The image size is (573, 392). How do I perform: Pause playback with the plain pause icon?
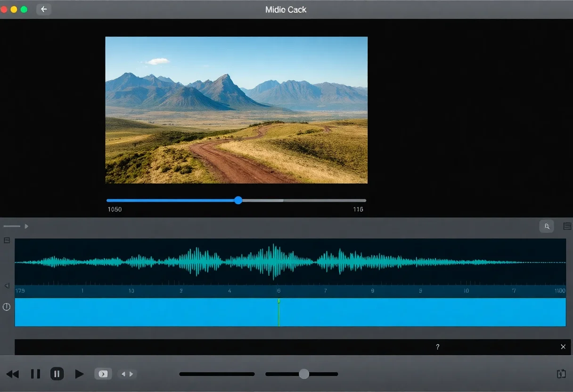pos(35,374)
